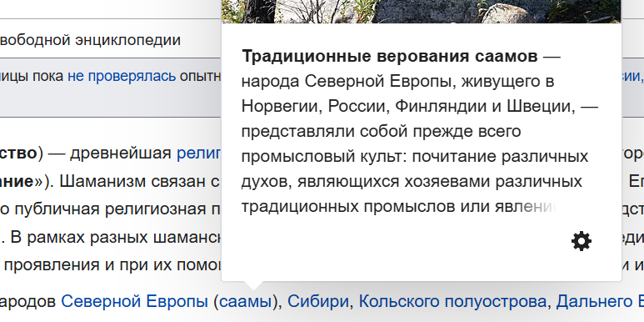Open the truncated религ link
The width and height of the screenshot is (644, 322).
(x=199, y=153)
